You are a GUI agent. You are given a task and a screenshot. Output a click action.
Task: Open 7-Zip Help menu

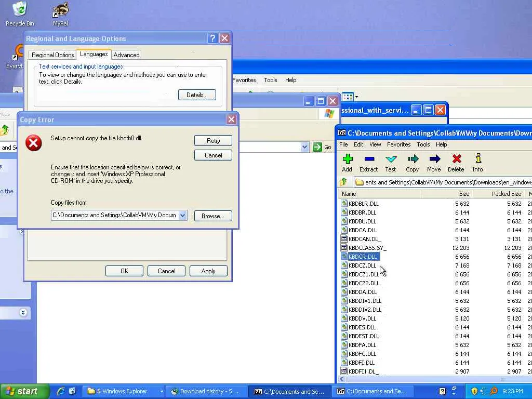point(441,144)
